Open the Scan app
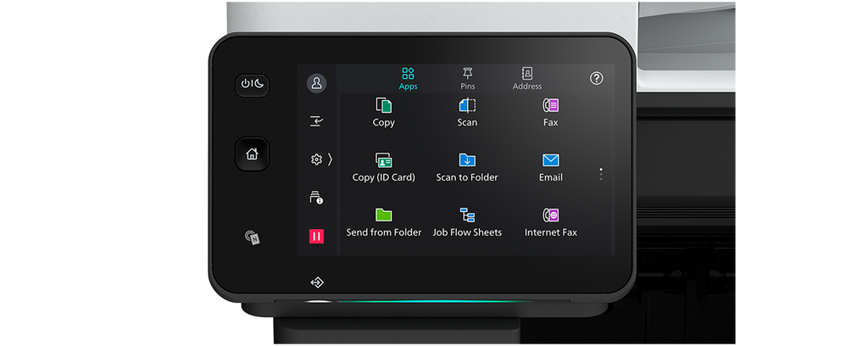868x346 pixels. click(x=467, y=113)
